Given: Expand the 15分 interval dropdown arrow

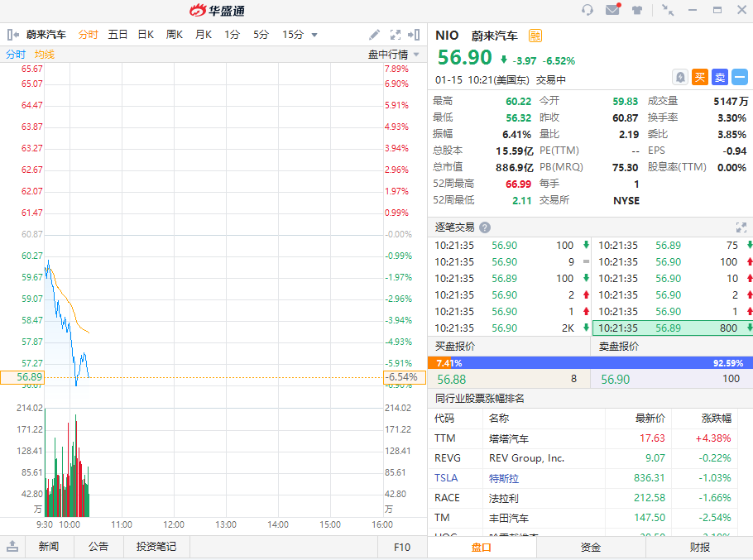Looking at the screenshot, I should [x=314, y=35].
